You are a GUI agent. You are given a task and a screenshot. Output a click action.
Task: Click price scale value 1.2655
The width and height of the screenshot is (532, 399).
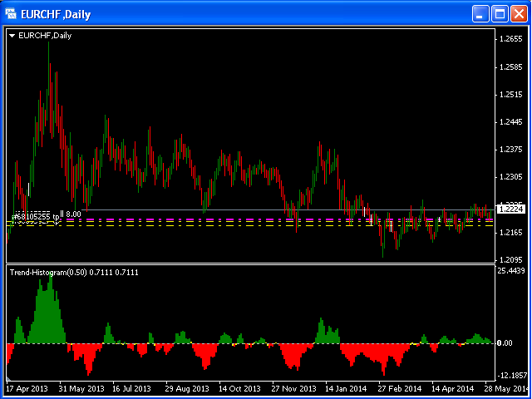click(511, 39)
